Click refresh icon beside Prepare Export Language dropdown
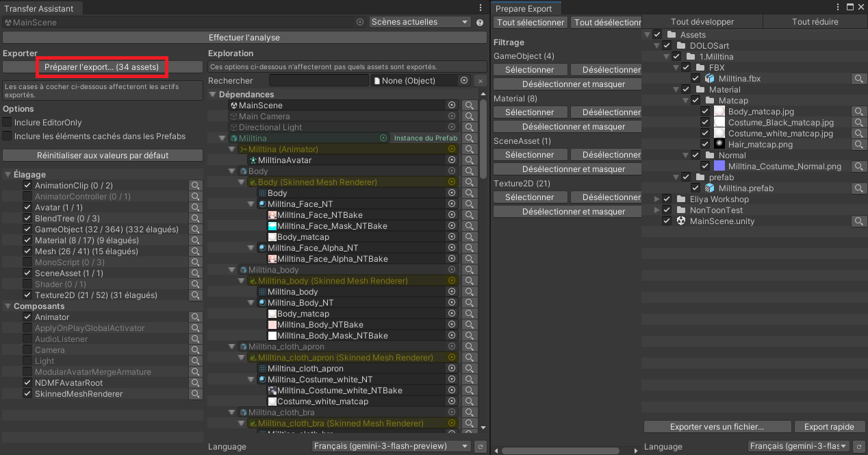 pyautogui.click(x=858, y=447)
